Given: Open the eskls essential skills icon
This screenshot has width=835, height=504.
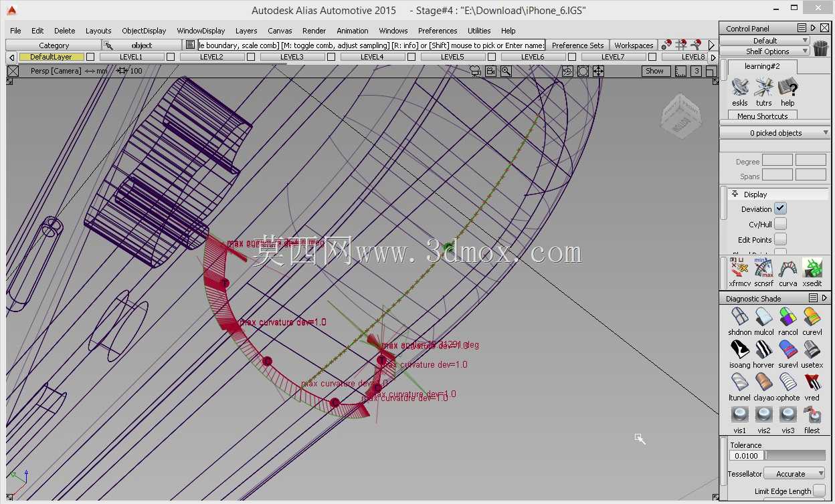Looking at the screenshot, I should (x=740, y=87).
